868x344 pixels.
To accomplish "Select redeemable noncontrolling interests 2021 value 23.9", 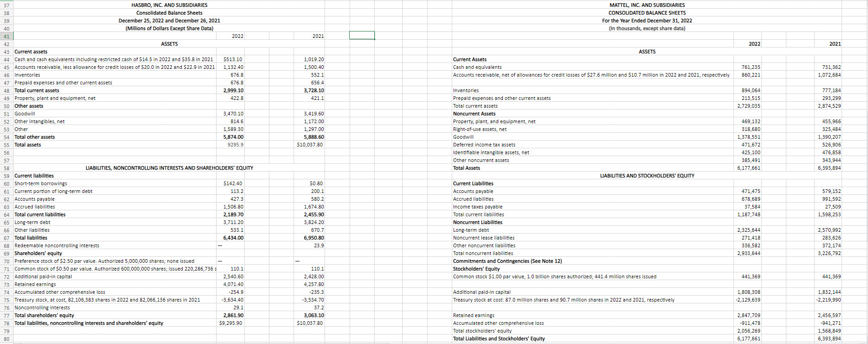I will [x=319, y=245].
